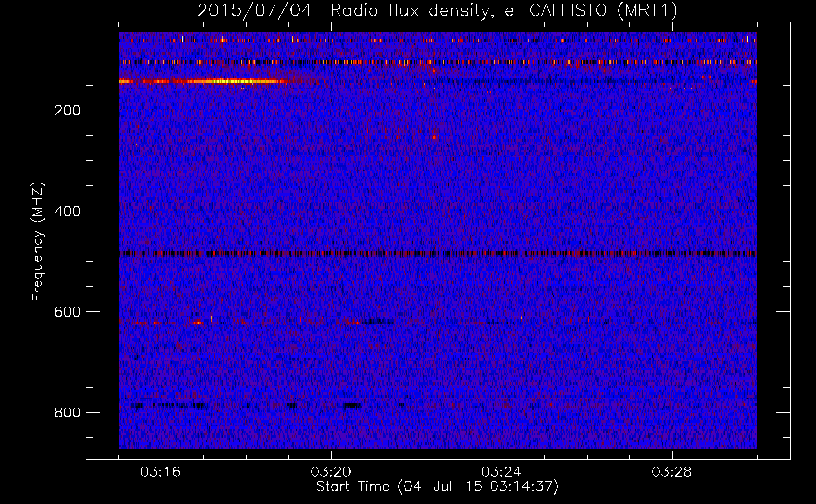
Task: Click the 'Start Time (04-Jul-15 03:14:37)' label
Action: click(x=437, y=487)
